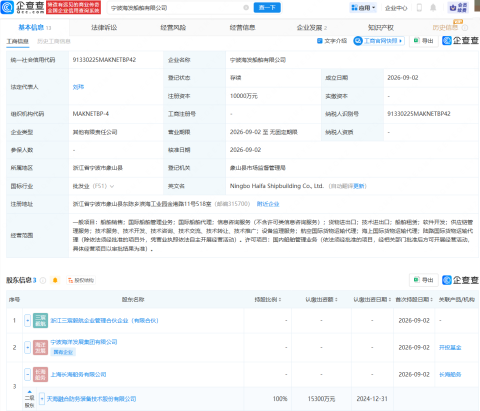This screenshot has width=480, height=411.
Task: Click the membership crown badge in the top-right
Action: pos(458,7)
